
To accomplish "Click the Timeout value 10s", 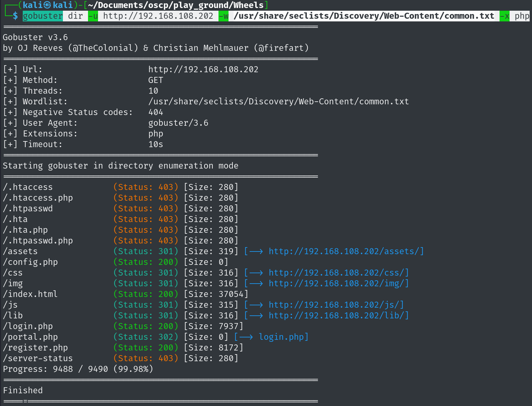I will 156,144.
